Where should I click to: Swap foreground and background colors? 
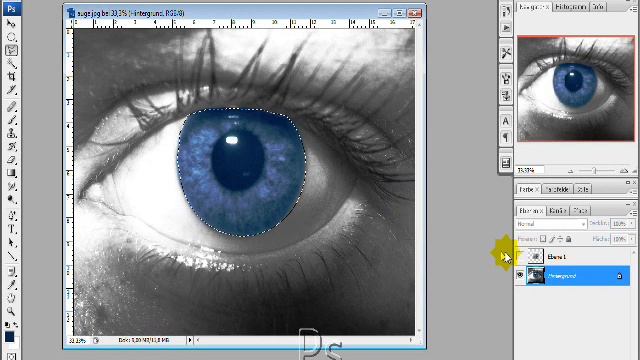click(16, 325)
